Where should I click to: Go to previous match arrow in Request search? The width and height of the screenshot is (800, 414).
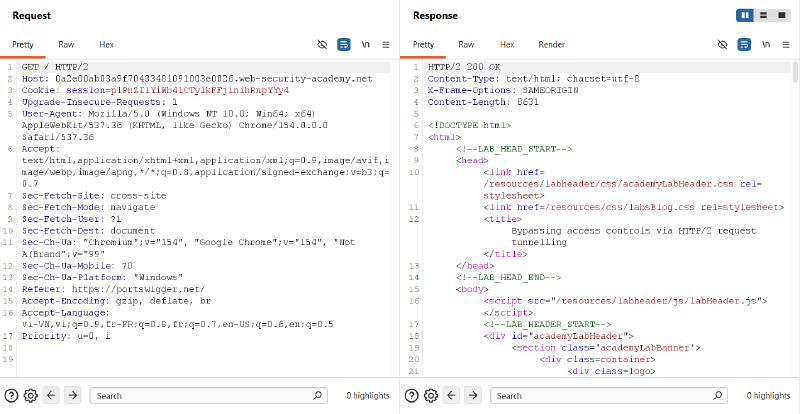(x=51, y=395)
